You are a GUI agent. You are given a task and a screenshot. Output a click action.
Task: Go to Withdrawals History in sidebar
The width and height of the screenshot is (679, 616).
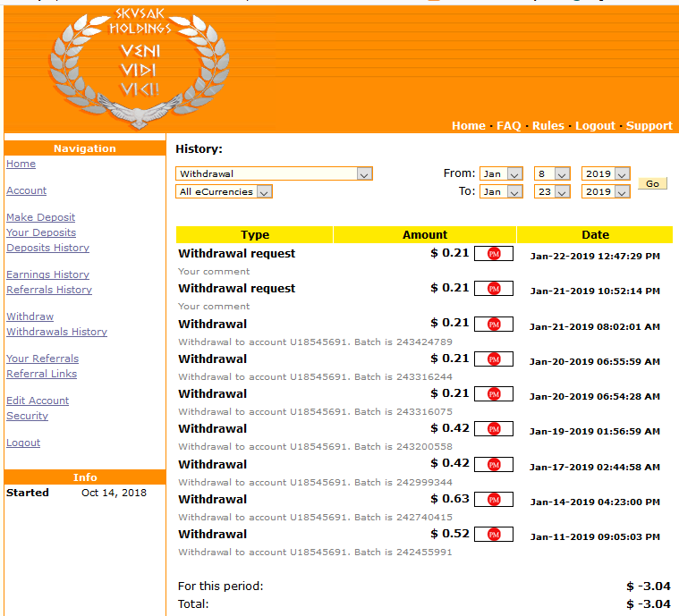click(x=56, y=332)
